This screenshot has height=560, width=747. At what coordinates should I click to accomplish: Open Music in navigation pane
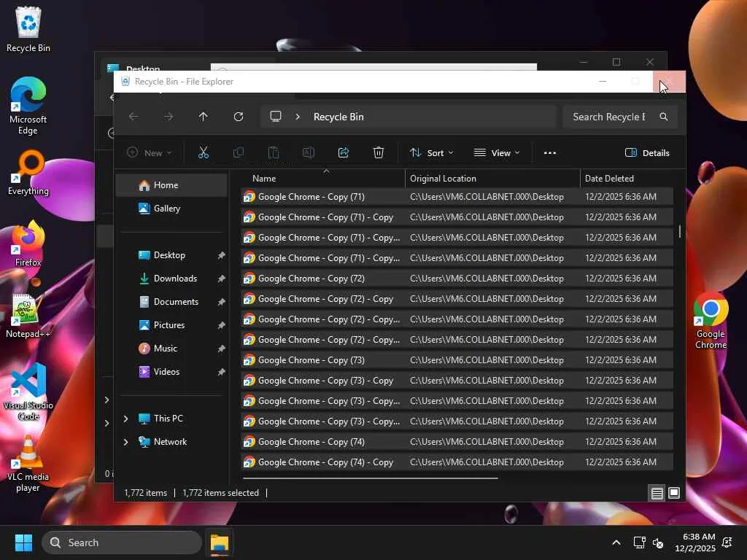pos(171,349)
